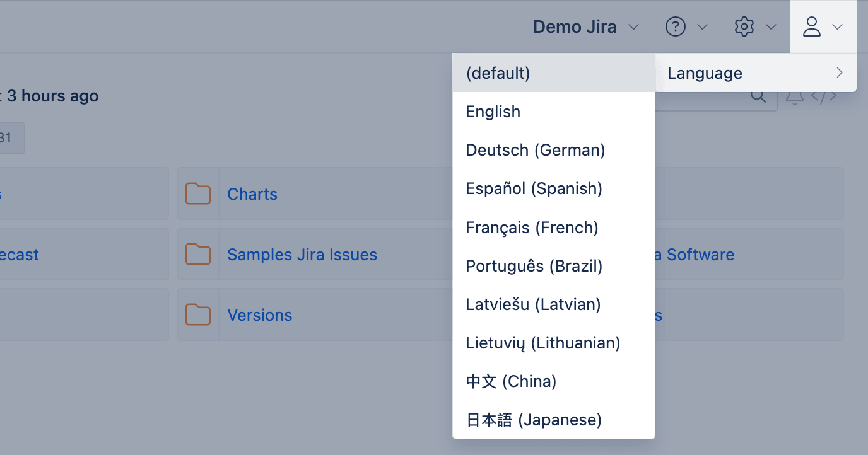Open the Versions folder link

tap(260, 315)
